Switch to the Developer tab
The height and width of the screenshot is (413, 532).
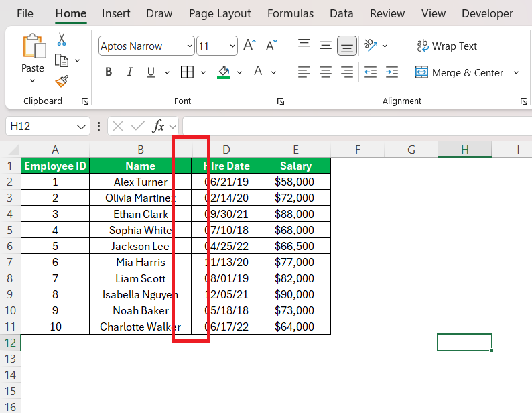[x=487, y=13]
